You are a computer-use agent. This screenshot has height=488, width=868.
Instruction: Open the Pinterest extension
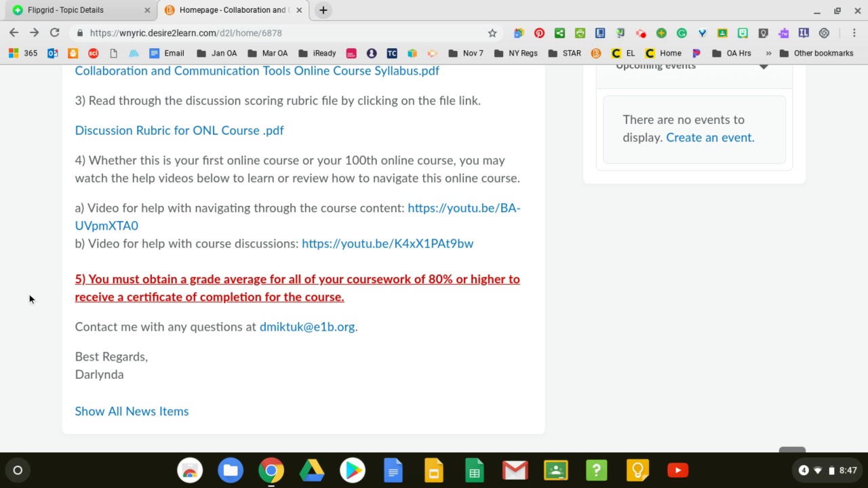pyautogui.click(x=539, y=33)
